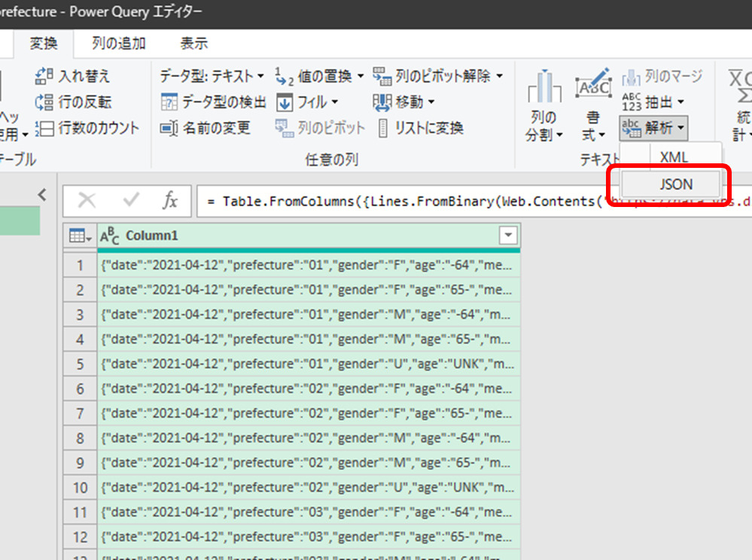Screen dimensions: 752x560
Task: Click the 行数のカウント icon
Action: (x=44, y=128)
